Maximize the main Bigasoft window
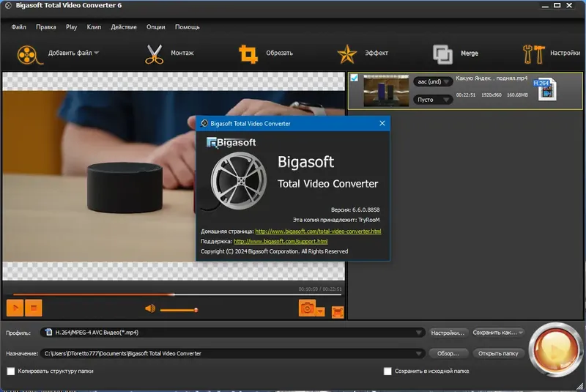 click(x=557, y=5)
